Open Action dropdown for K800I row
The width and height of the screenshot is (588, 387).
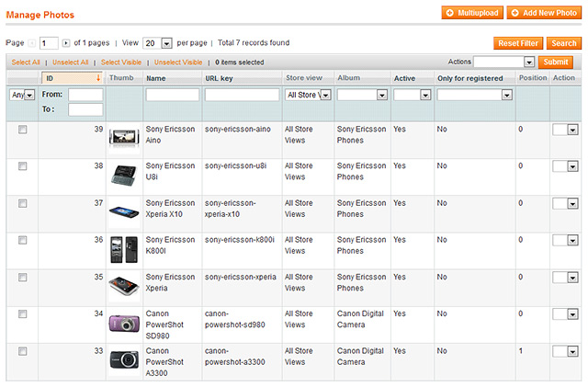(565, 240)
